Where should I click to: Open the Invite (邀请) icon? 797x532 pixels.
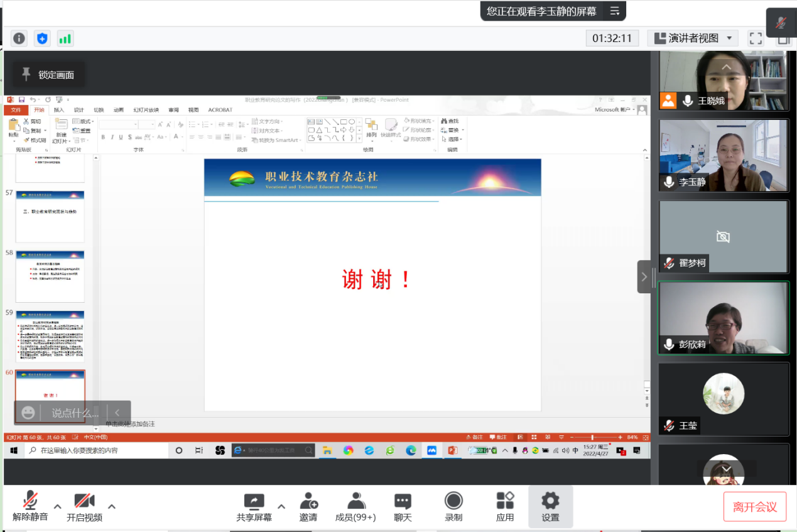[x=308, y=506]
